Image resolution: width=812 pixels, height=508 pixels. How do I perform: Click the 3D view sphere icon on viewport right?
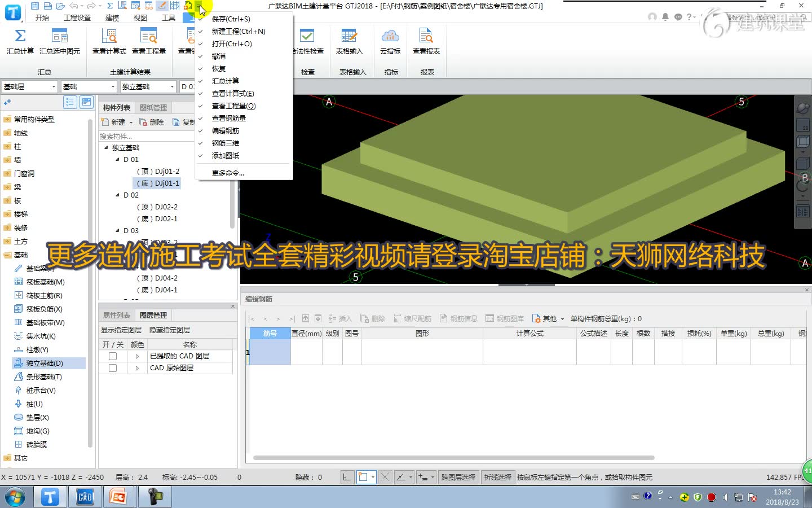(802, 108)
